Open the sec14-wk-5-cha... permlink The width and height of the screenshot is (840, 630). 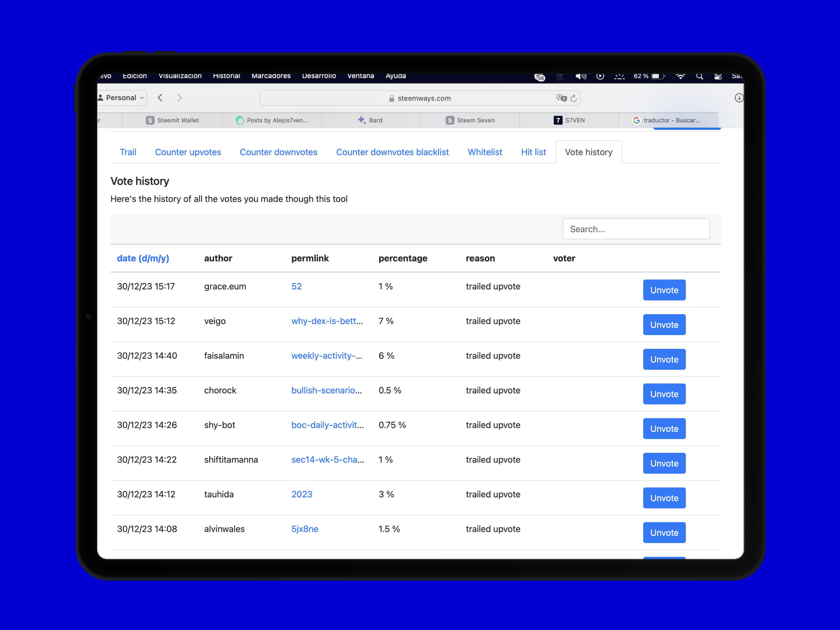[328, 459]
